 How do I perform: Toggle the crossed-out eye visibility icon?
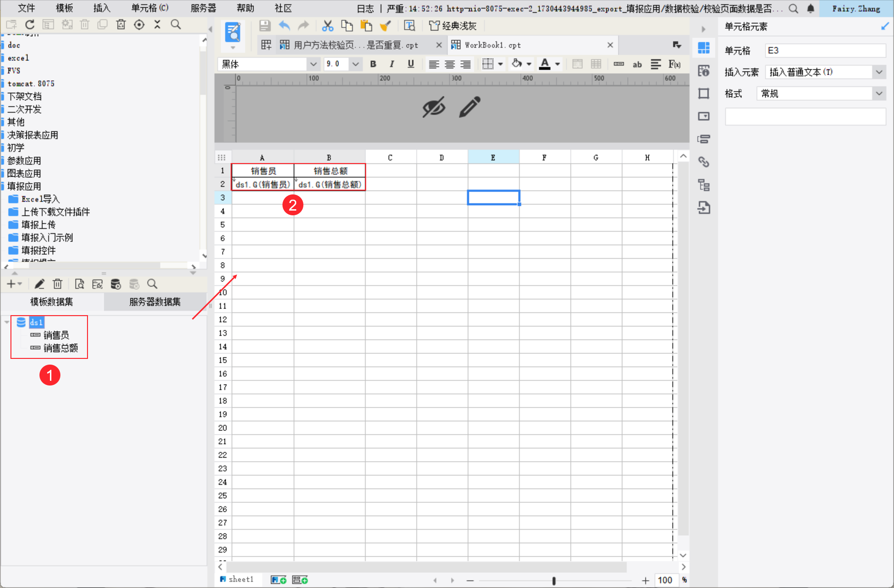coord(434,107)
